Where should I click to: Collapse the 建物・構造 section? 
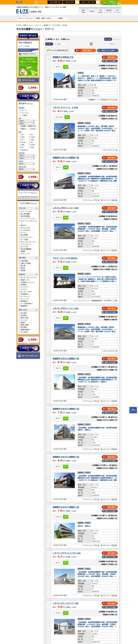28,257
